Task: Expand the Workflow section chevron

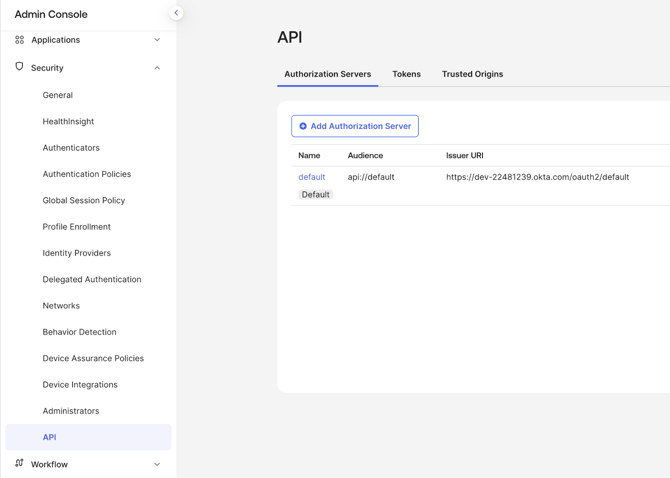Action: pos(157,464)
